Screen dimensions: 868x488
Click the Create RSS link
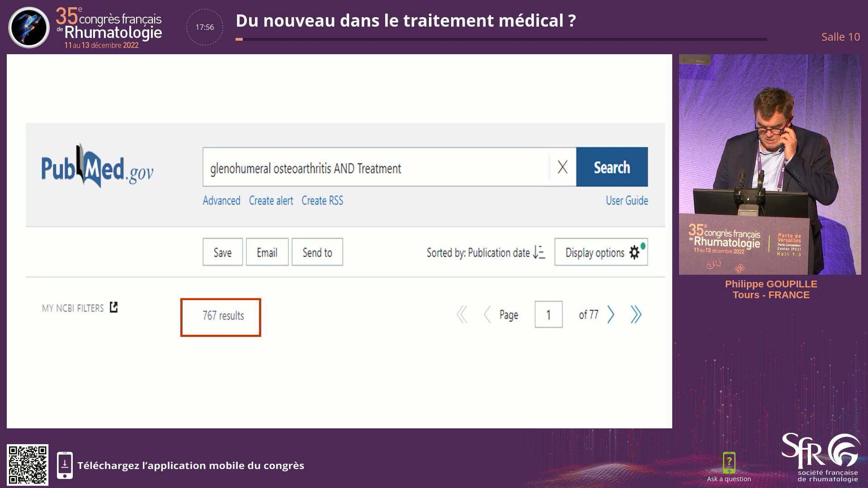pyautogui.click(x=322, y=201)
